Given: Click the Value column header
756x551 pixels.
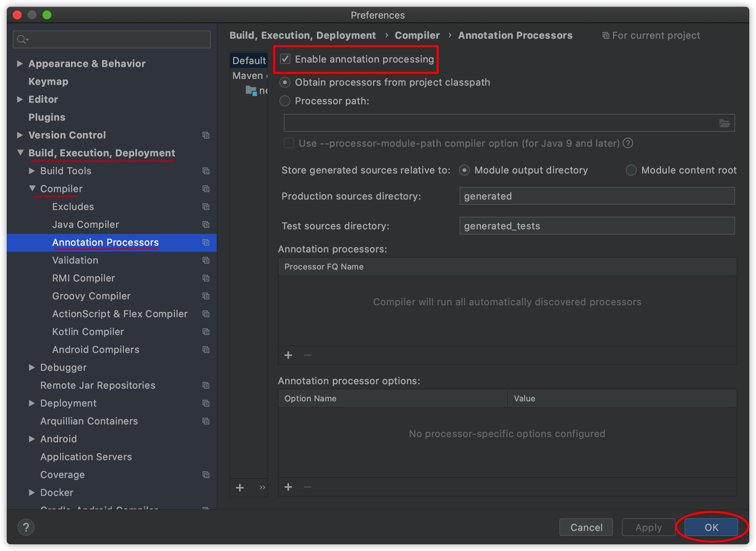Looking at the screenshot, I should pos(622,398).
